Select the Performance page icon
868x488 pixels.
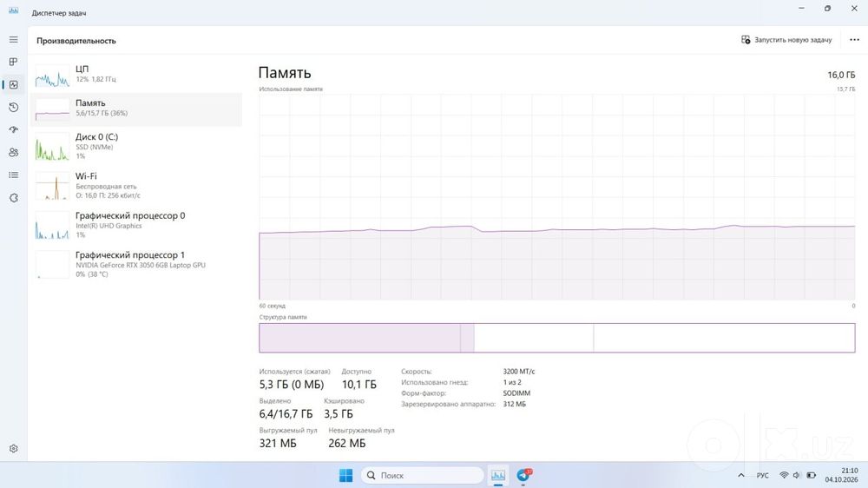click(13, 85)
